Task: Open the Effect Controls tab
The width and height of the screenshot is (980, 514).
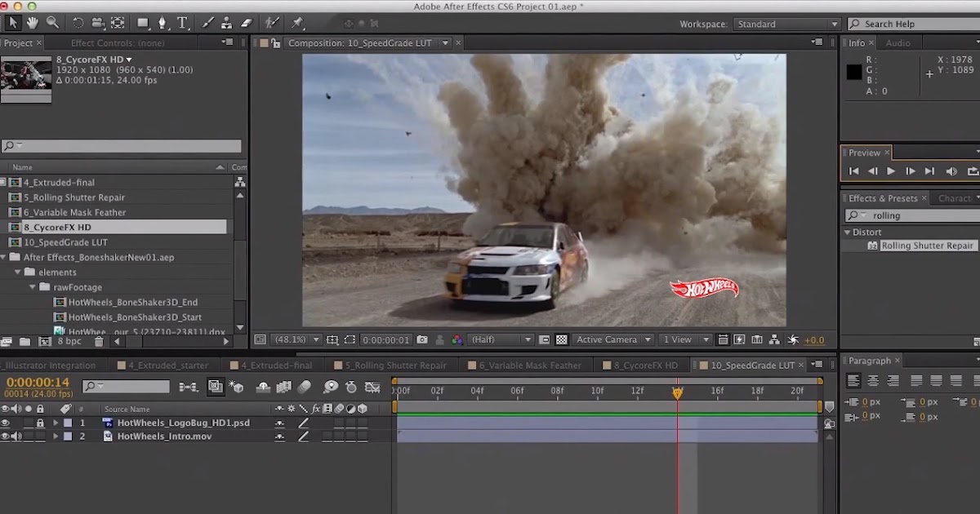Action: click(x=117, y=42)
